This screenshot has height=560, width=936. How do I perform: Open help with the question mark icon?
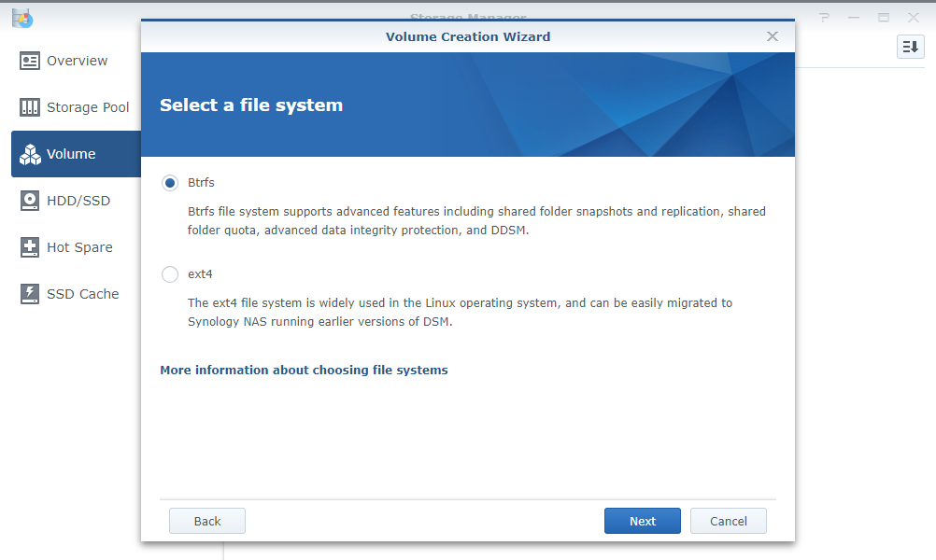tap(824, 18)
